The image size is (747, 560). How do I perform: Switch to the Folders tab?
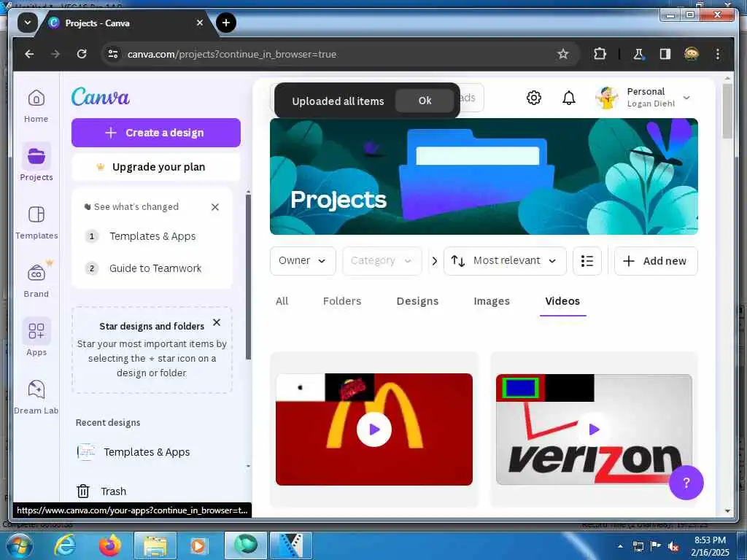click(342, 301)
